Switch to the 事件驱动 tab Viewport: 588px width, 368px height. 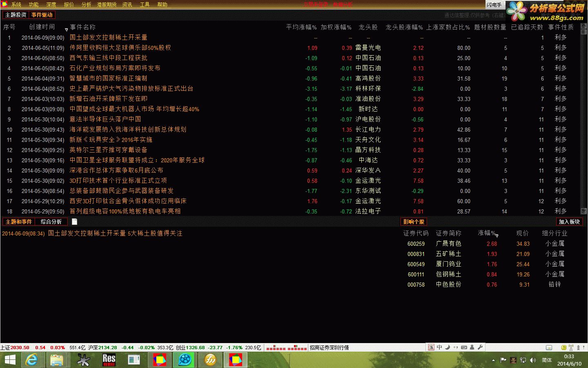tap(42, 15)
